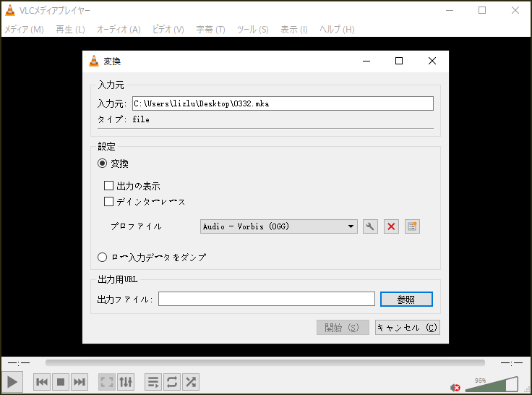This screenshot has width=532, height=395.
Task: Edit selected profile wrench icon
Action: (370, 226)
